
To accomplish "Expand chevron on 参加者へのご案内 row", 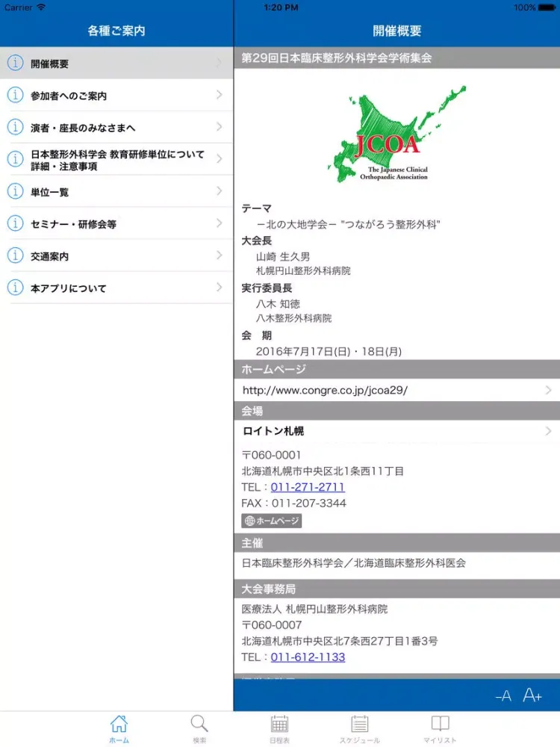I will (219, 95).
